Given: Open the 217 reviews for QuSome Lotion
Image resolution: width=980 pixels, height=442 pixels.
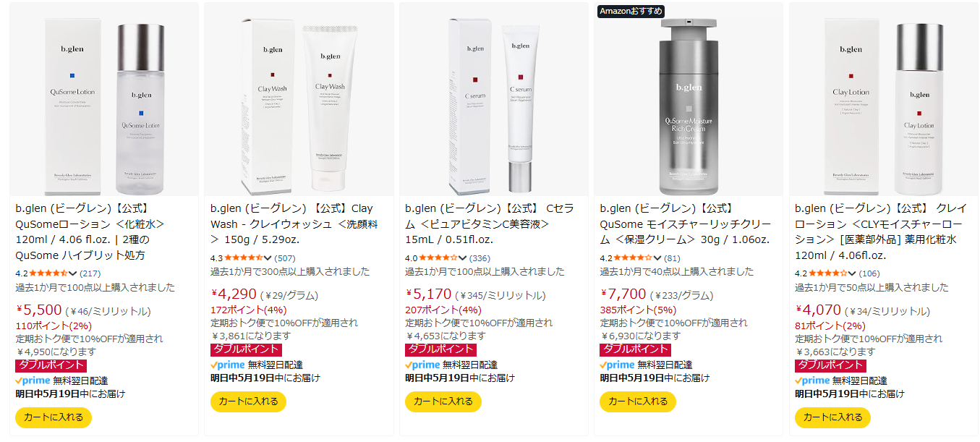Looking at the screenshot, I should (x=90, y=273).
